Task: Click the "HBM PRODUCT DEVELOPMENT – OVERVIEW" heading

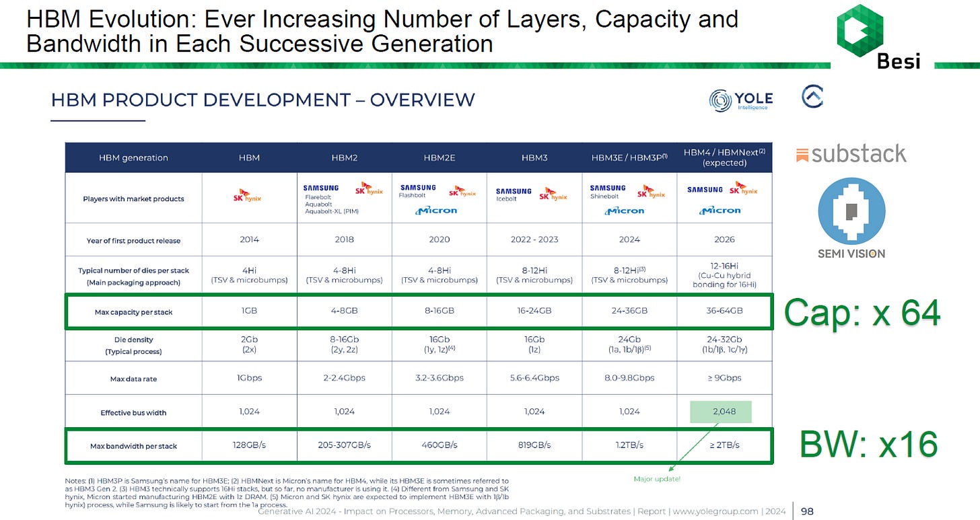Action: (263, 100)
